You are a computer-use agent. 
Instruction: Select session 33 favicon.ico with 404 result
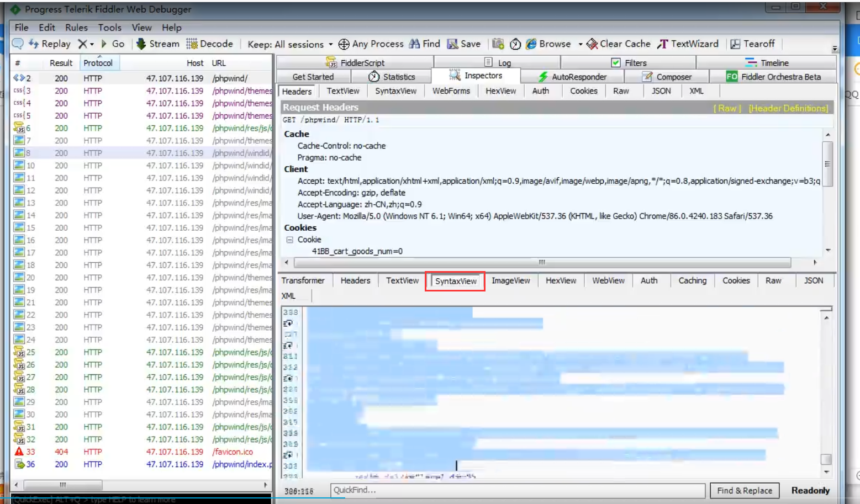click(143, 452)
